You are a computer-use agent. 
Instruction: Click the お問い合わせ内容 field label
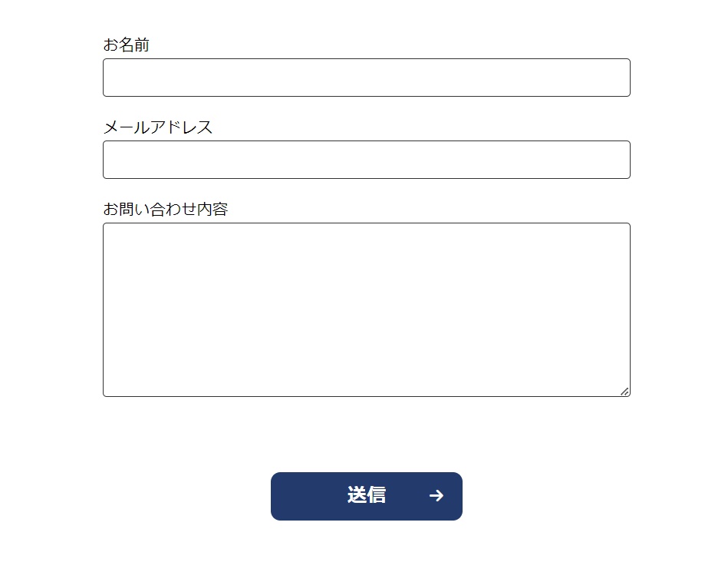(165, 209)
